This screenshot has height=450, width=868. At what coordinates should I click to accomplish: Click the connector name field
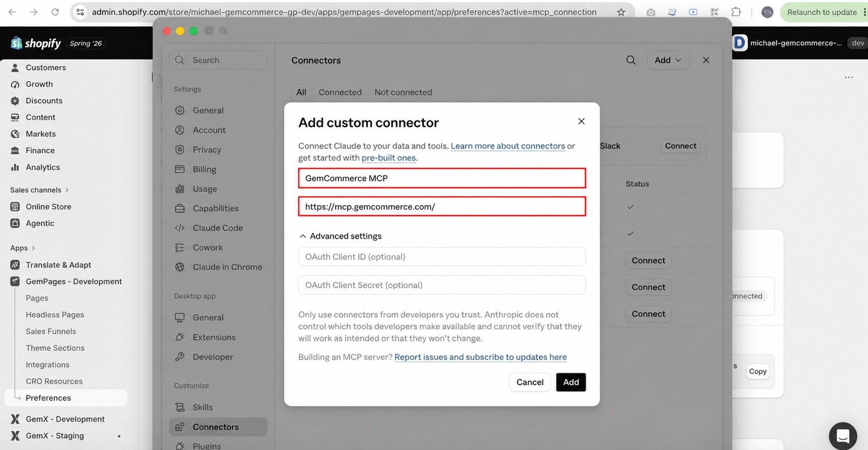tap(442, 178)
